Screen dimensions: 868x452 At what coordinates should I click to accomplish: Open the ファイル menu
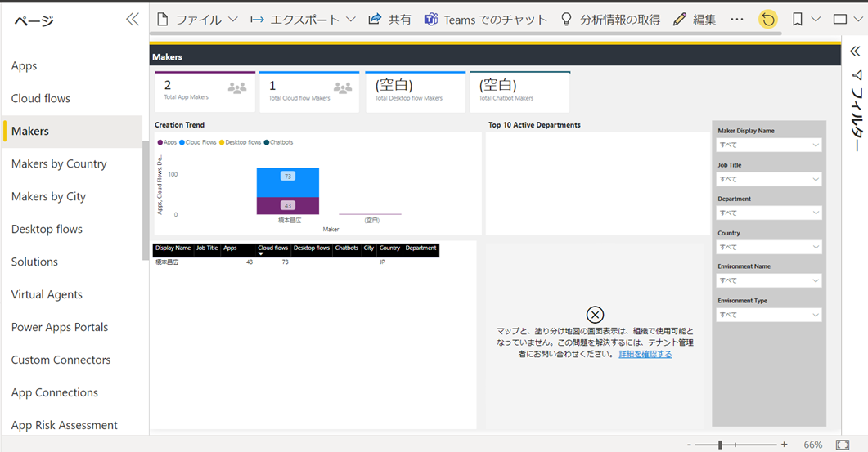click(x=197, y=20)
